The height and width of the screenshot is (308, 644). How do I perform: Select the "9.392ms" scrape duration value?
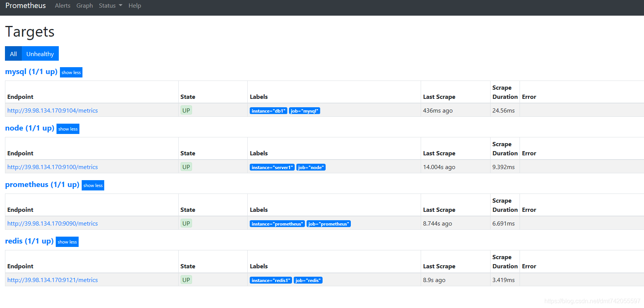tap(504, 167)
